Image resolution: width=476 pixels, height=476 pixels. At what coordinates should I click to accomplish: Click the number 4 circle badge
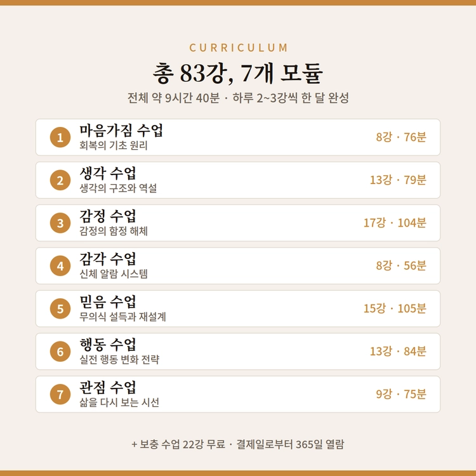(x=60, y=266)
